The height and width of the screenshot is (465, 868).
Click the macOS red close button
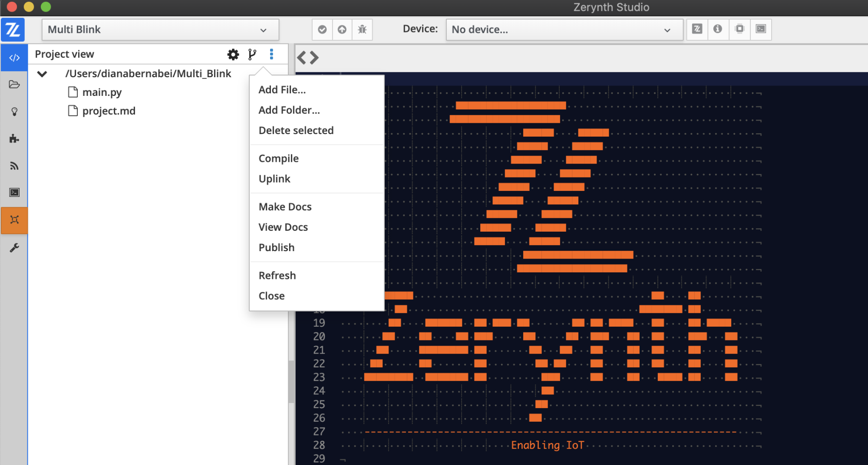pyautogui.click(x=12, y=7)
